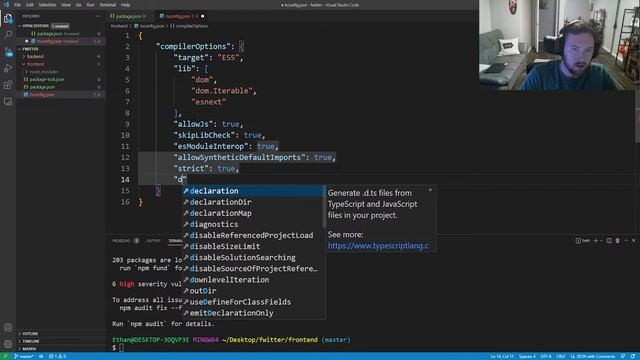Open the Search view in activity bar
This screenshot has height=360, width=640.
(8, 35)
